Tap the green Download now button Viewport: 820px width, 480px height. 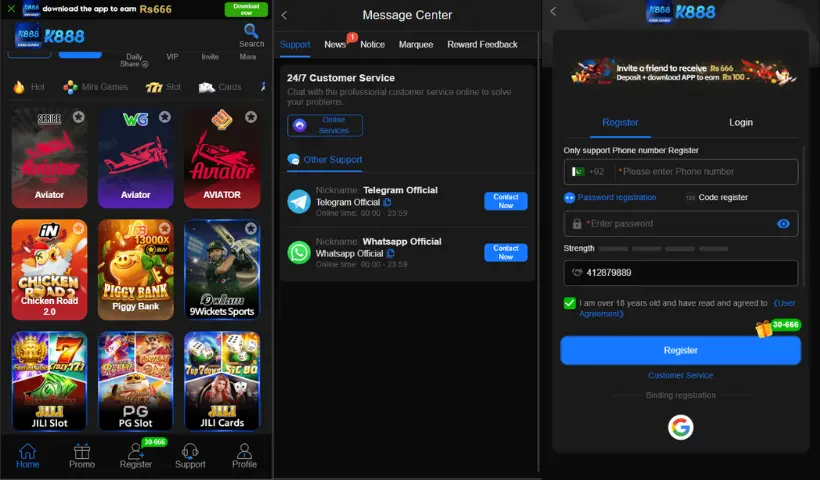tap(246, 9)
